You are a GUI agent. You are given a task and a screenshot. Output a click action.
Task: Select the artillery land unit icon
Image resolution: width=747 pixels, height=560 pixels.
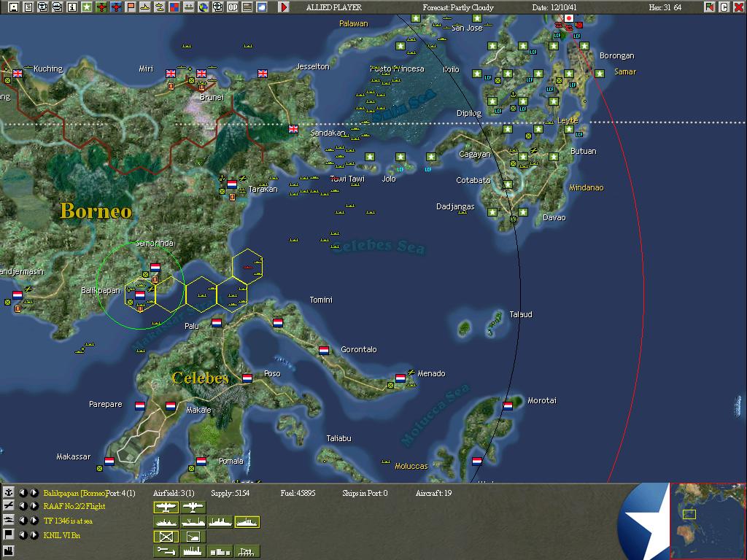193,537
